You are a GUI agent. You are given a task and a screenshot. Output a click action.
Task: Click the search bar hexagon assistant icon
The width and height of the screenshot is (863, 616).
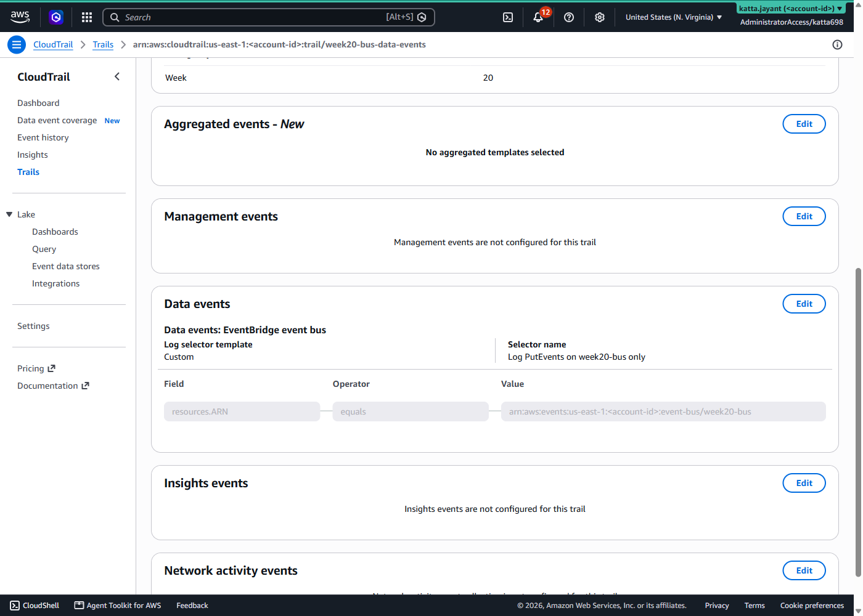click(x=422, y=17)
